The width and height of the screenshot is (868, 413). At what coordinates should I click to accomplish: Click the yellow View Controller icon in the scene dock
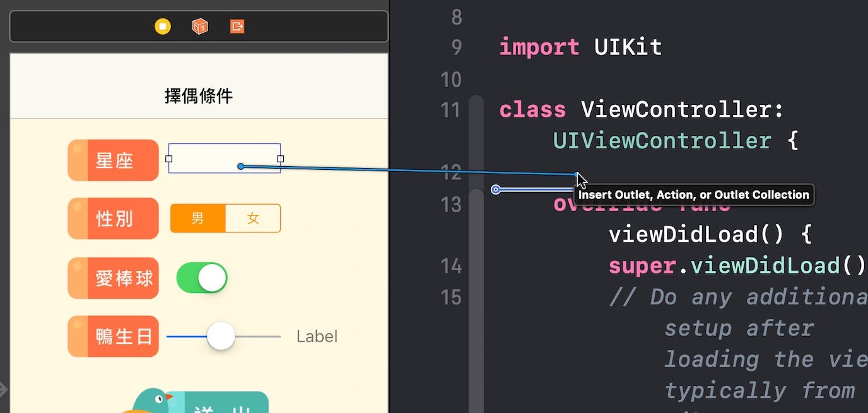(162, 26)
